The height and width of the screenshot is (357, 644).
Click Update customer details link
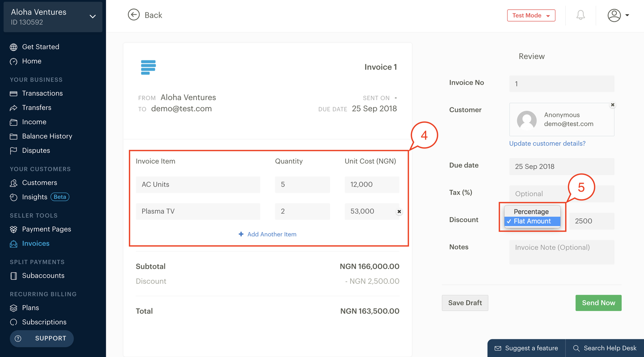(547, 144)
